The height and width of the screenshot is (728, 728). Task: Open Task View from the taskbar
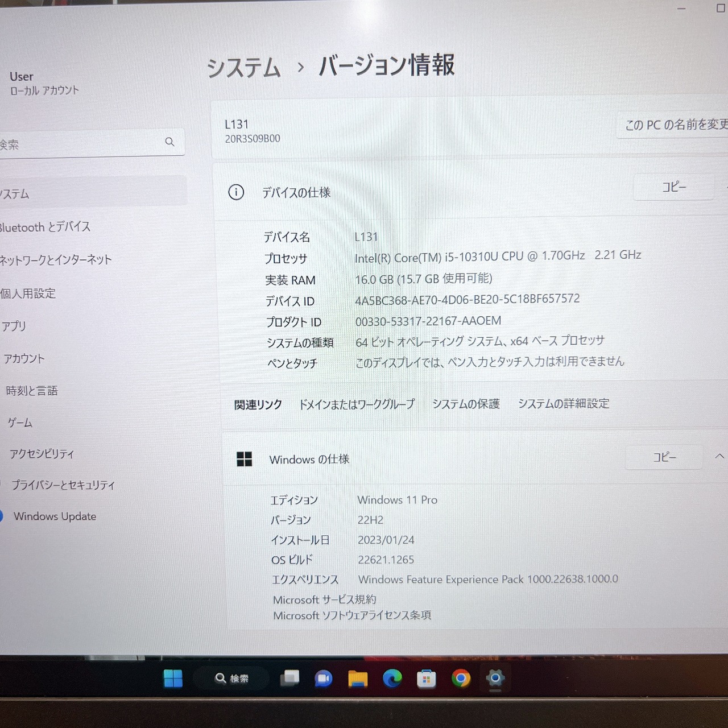(x=289, y=678)
